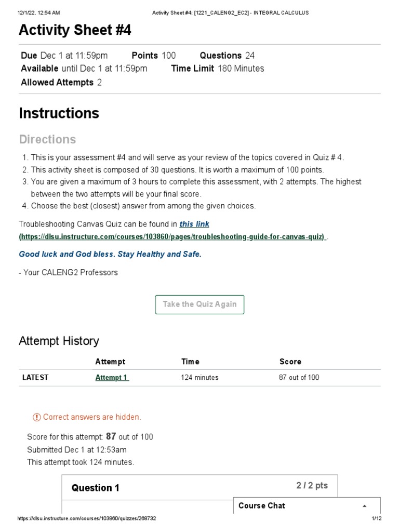399x532 pixels.
Task: Click the 124 minutes time cell
Action: coord(199,378)
